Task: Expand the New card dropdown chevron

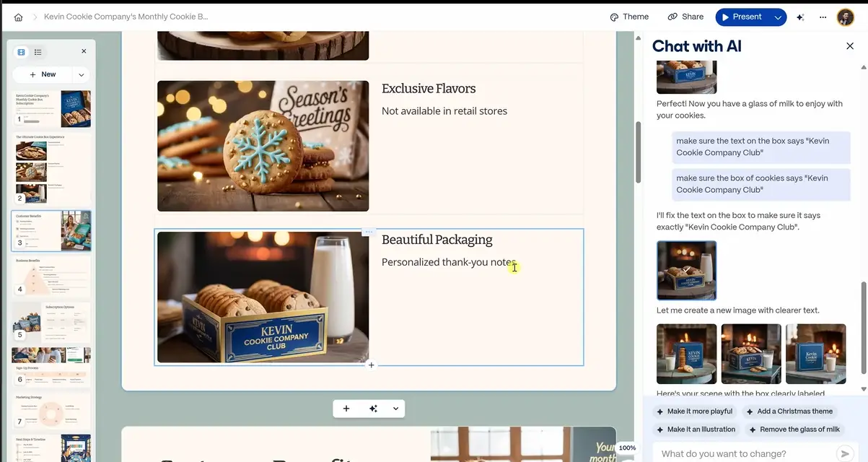Action: pos(81,74)
